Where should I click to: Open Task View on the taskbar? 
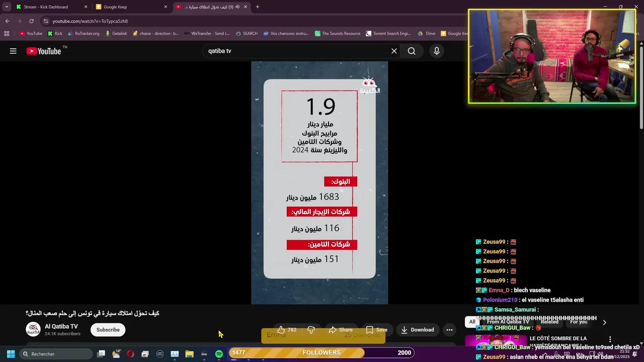[101, 354]
